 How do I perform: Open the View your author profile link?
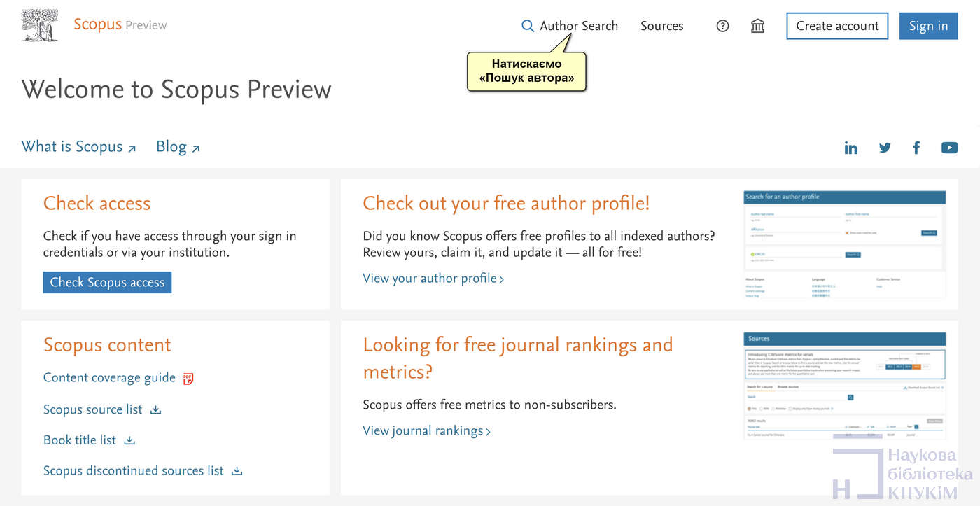coord(433,279)
